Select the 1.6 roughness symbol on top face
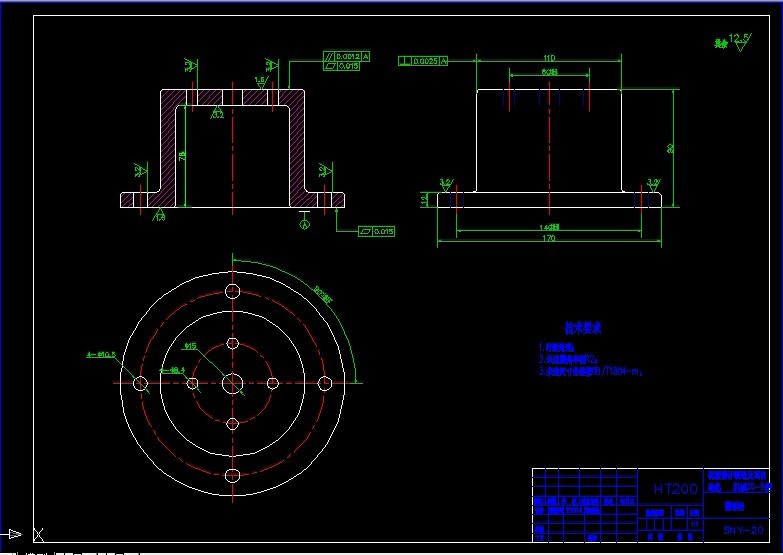 click(261, 83)
